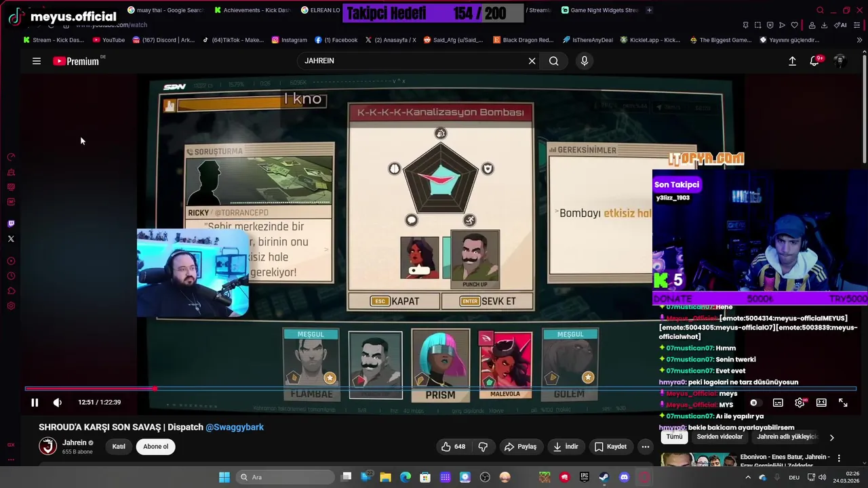Screen dimensions: 868x488
Task: Select the Jahrein adlı yükleyici chip
Action: (789, 437)
